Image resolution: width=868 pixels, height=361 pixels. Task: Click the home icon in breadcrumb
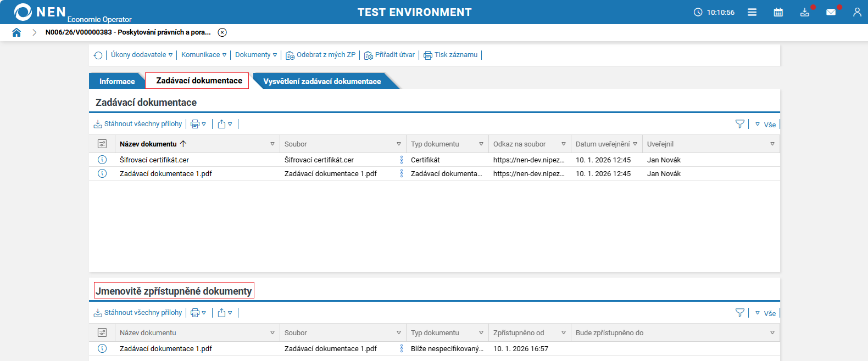tap(16, 32)
